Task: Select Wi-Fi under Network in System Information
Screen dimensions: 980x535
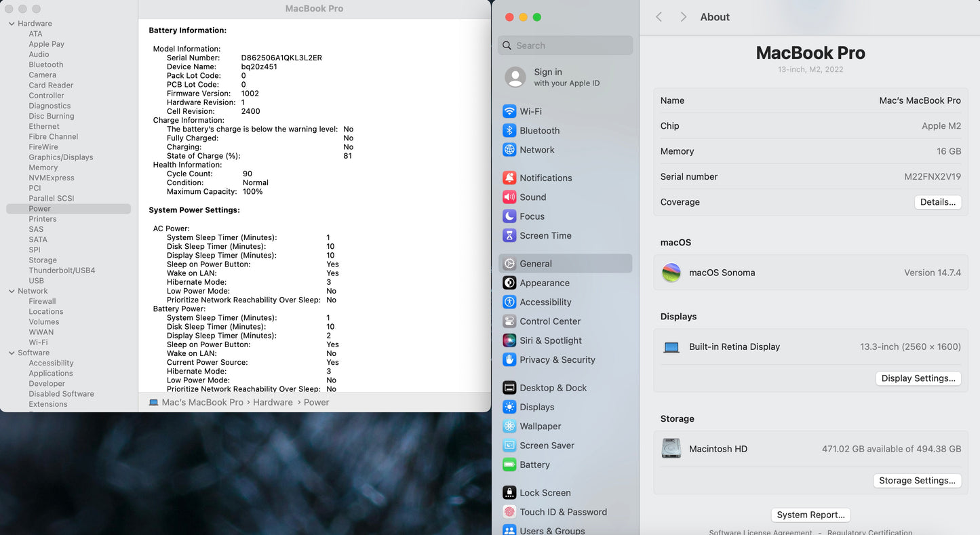Action: point(38,342)
